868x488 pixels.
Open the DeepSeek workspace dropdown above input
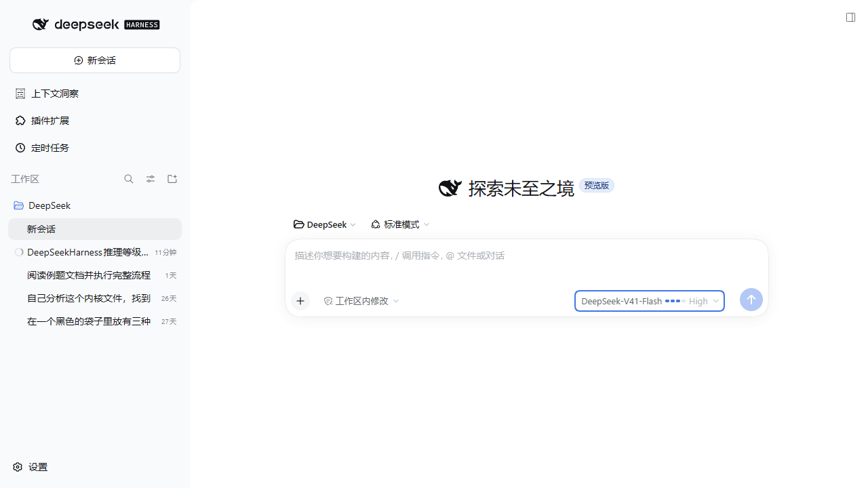pos(324,224)
